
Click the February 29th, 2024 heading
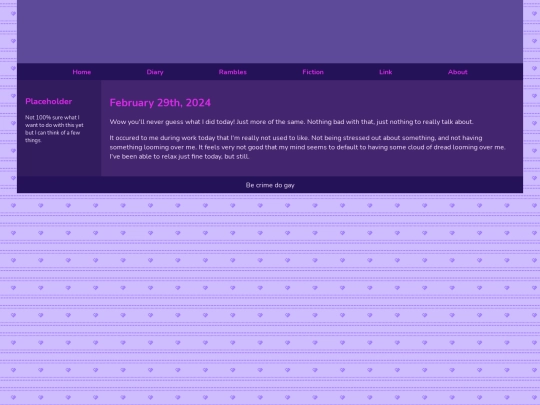(x=160, y=103)
